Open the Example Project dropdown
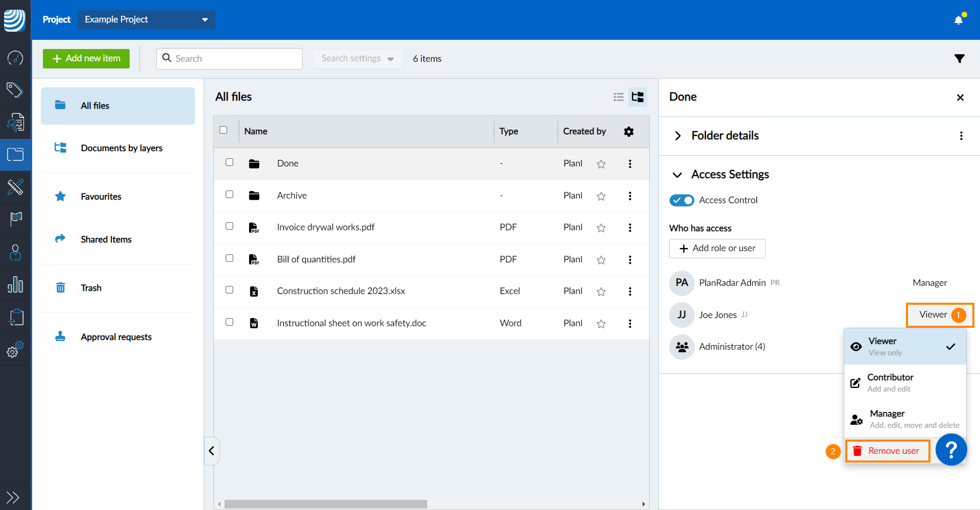 click(x=146, y=20)
